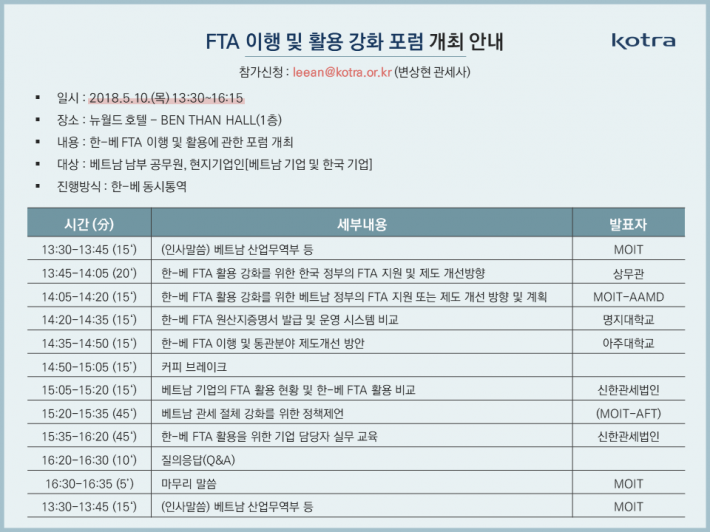Click the (MOIT-AFT) presenter cell
The height and width of the screenshot is (532, 710).
(x=628, y=413)
